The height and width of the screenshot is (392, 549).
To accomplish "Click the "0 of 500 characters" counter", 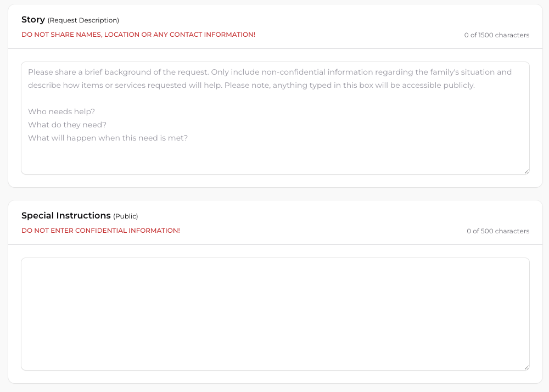I will point(498,231).
